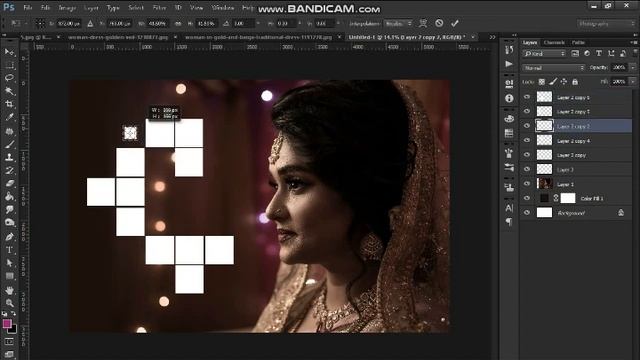Toggle link between width and height
640x360 pixels.
coord(178,24)
